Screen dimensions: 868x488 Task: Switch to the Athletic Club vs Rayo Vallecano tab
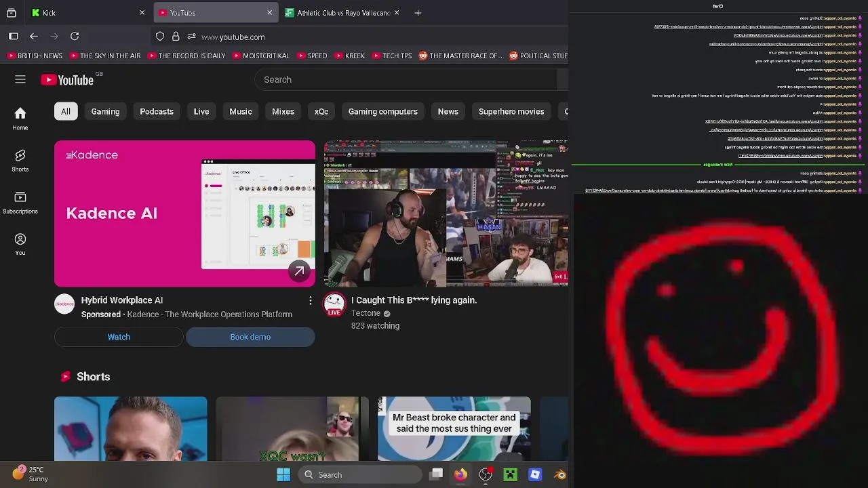tap(342, 13)
